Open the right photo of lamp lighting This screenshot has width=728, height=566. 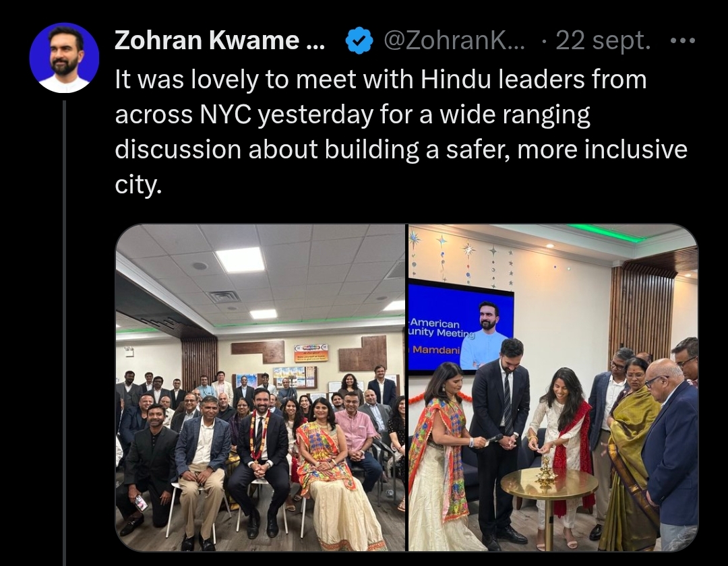pos(553,388)
